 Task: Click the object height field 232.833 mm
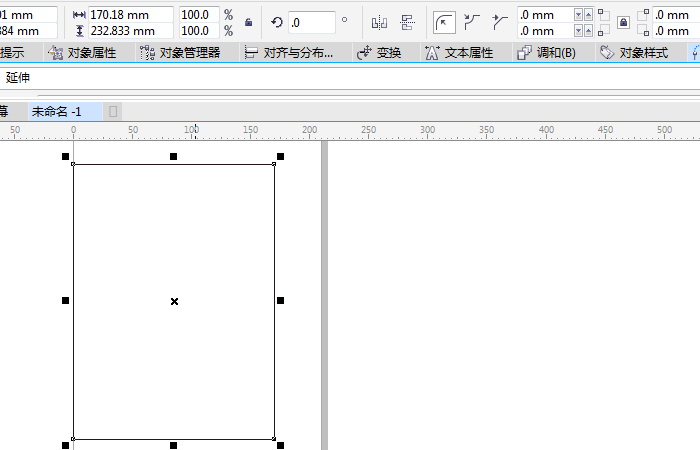[x=130, y=31]
